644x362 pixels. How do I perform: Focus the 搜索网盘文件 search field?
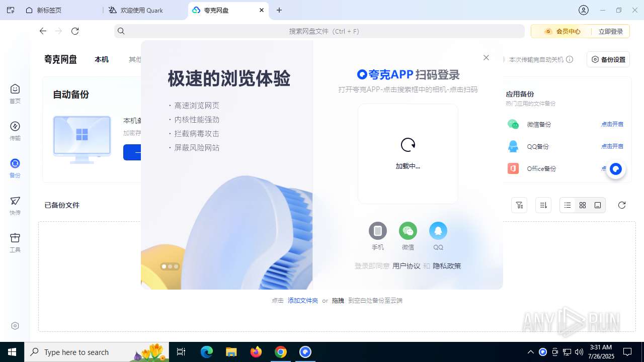[319, 31]
